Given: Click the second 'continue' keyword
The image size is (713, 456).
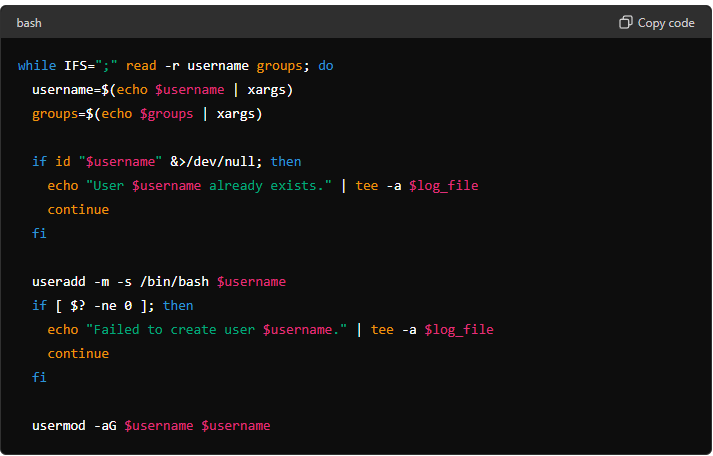Looking at the screenshot, I should [x=78, y=354].
